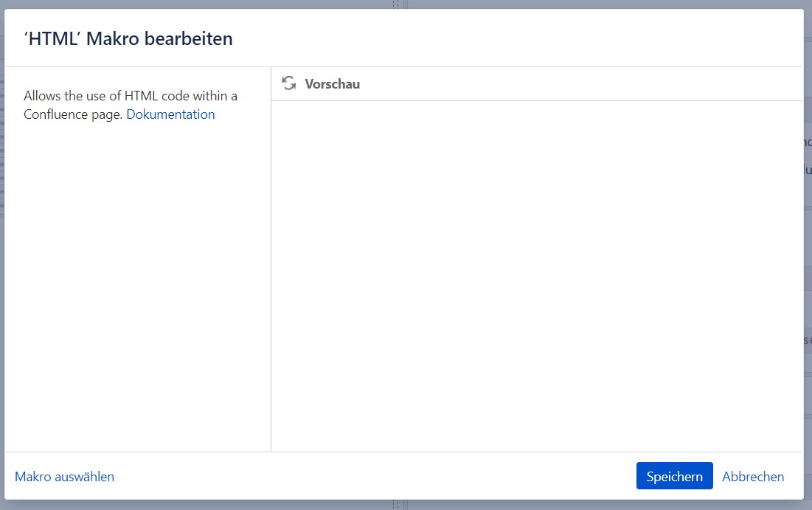Click the vertical divider between panels
The image size is (812, 510).
pos(271,259)
